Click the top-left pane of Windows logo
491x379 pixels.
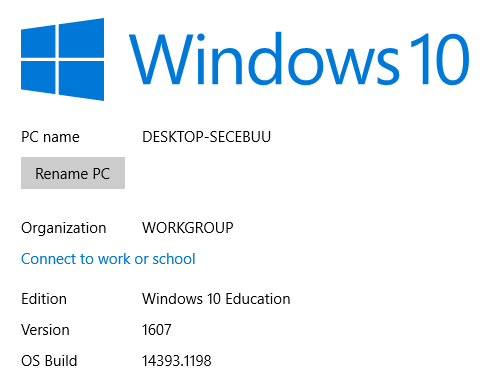38,41
